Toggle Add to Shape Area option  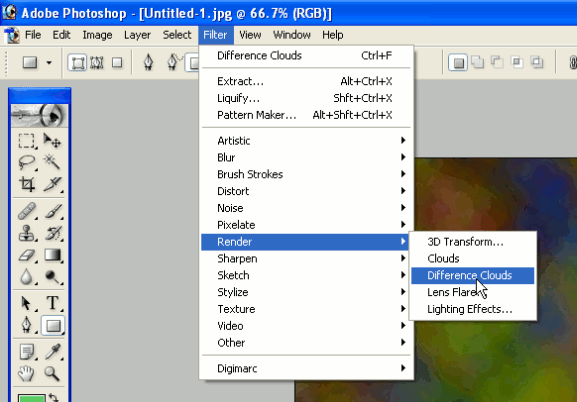478,62
